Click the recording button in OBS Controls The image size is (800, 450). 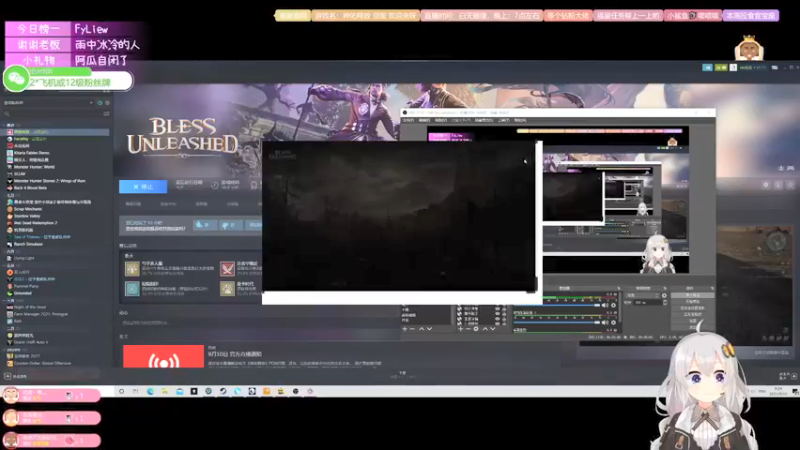coord(692,302)
